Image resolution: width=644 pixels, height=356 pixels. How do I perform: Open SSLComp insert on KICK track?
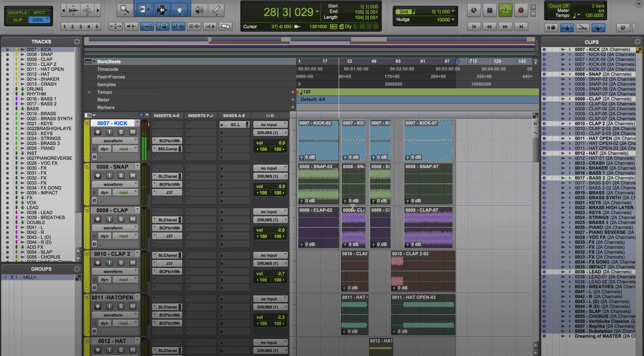[167, 149]
